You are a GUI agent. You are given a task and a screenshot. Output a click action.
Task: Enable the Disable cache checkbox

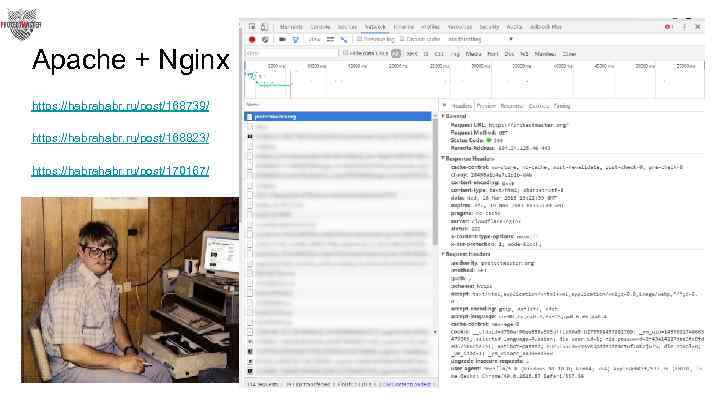(402, 39)
